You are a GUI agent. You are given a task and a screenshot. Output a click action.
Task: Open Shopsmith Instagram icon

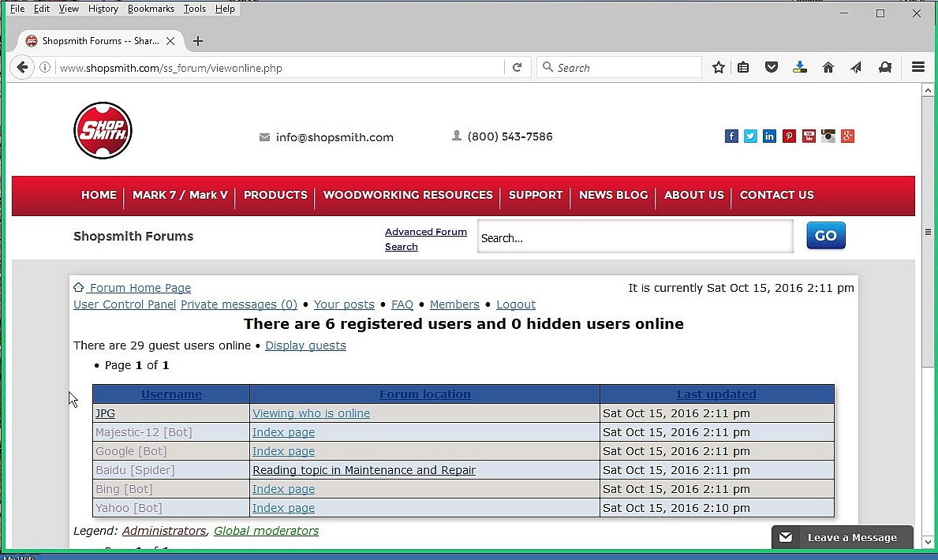point(828,136)
